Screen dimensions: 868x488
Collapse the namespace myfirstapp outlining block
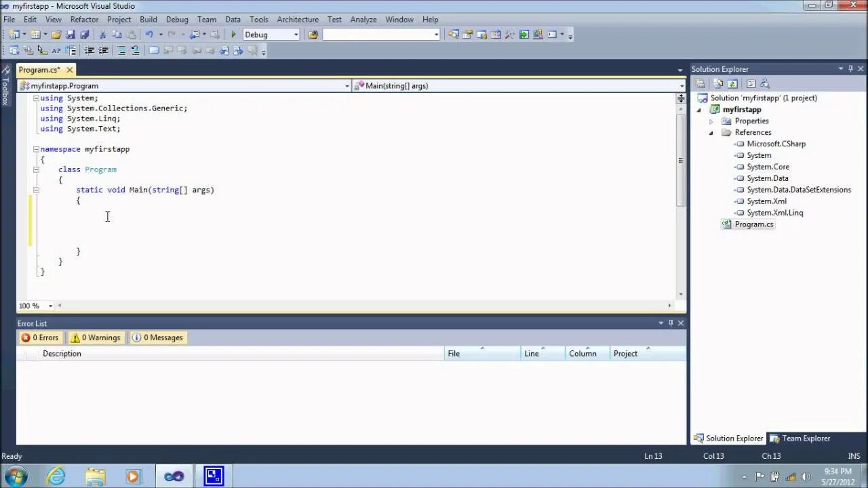(x=36, y=149)
